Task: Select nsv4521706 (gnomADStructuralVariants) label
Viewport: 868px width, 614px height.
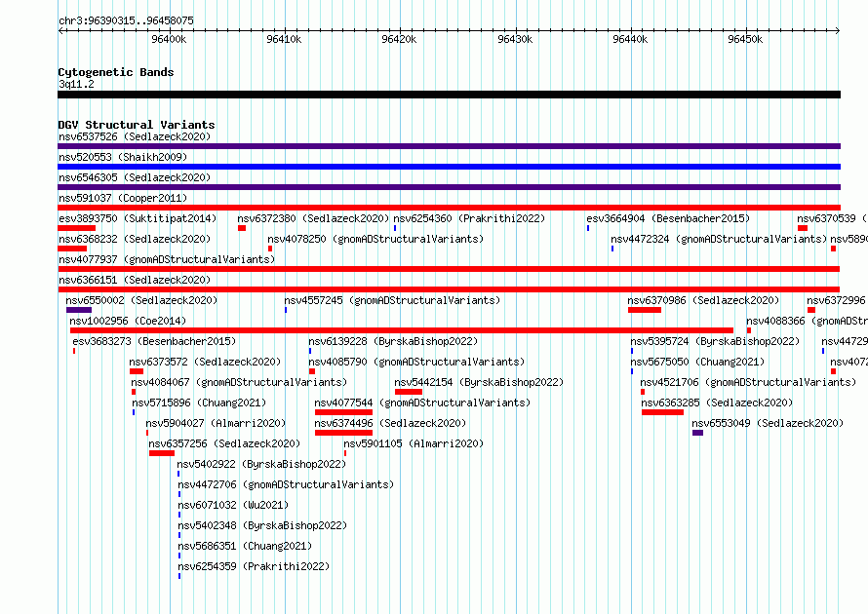Action: pos(748,382)
